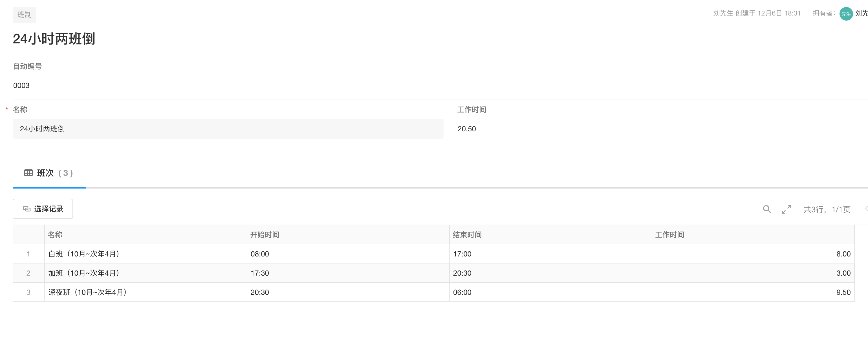Click the 名称 input field containing 24小时两班倒
The width and height of the screenshot is (868, 341).
pyautogui.click(x=228, y=129)
